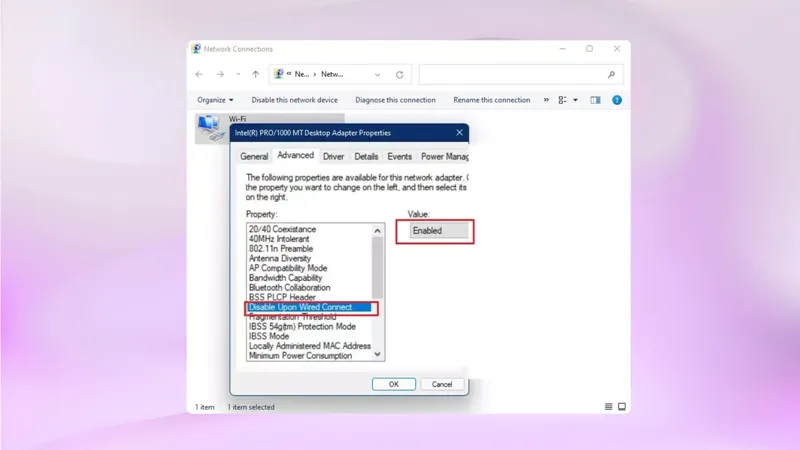800x450 pixels.
Task: Select 20/40 Coexistance property
Action: click(282, 229)
